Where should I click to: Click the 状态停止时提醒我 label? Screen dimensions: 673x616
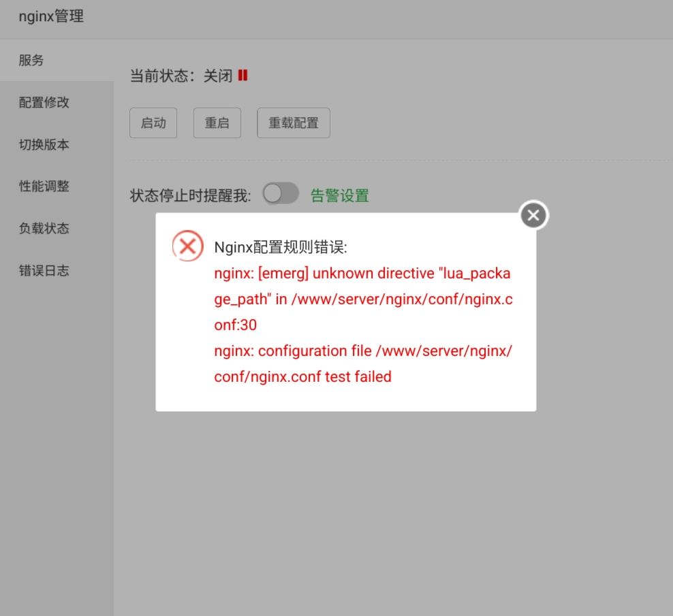[190, 195]
